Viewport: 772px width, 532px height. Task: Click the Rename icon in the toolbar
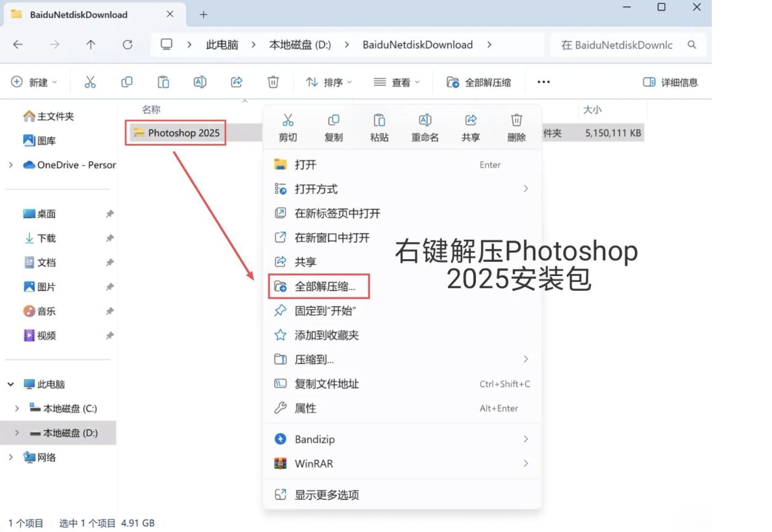point(200,82)
